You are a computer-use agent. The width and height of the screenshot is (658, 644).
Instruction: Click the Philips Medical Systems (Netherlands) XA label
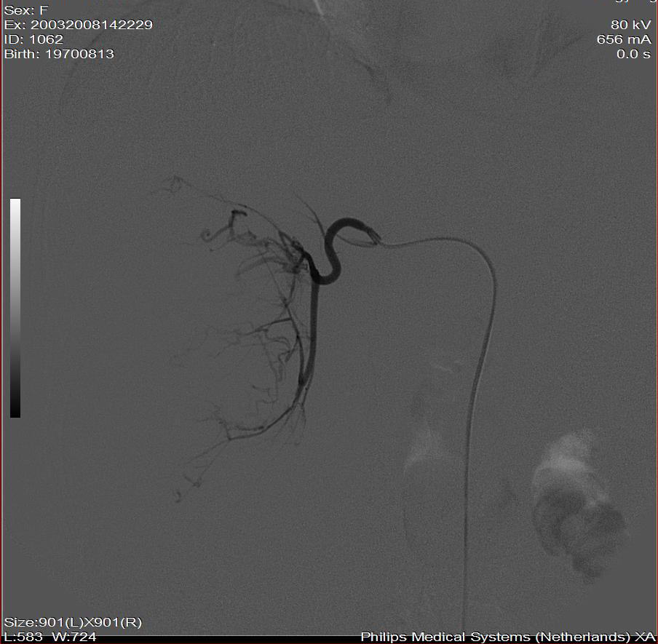tap(507, 637)
